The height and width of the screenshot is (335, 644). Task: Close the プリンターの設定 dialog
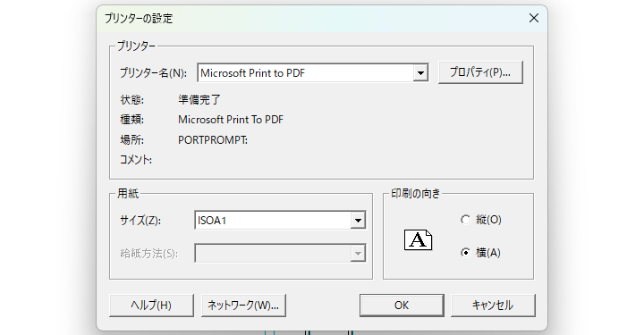533,18
